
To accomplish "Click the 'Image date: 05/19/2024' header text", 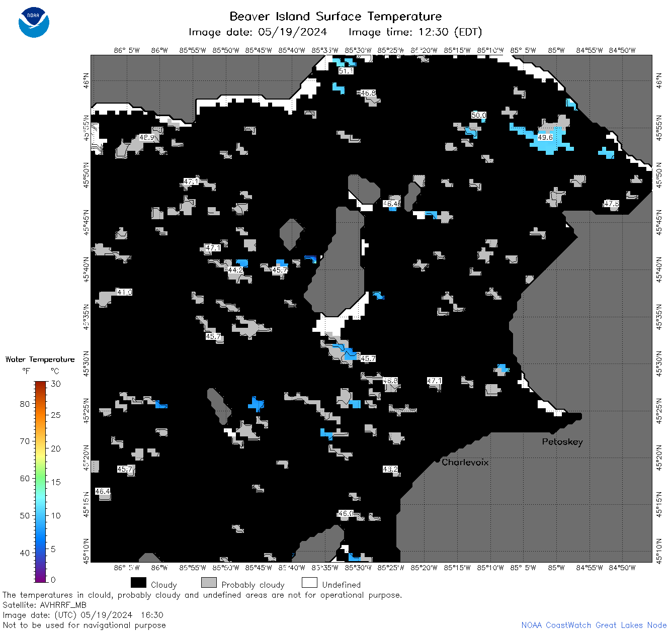I will point(258,32).
